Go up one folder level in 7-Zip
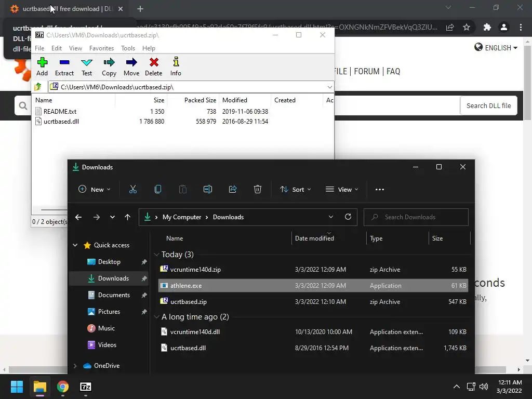This screenshot has width=532, height=399. tap(38, 87)
